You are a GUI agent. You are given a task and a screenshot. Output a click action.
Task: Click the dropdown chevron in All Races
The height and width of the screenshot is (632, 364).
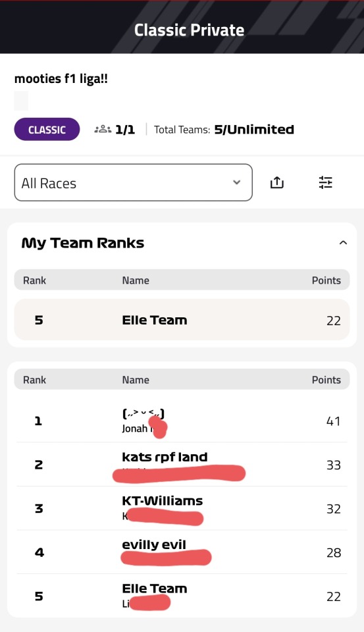point(236,182)
